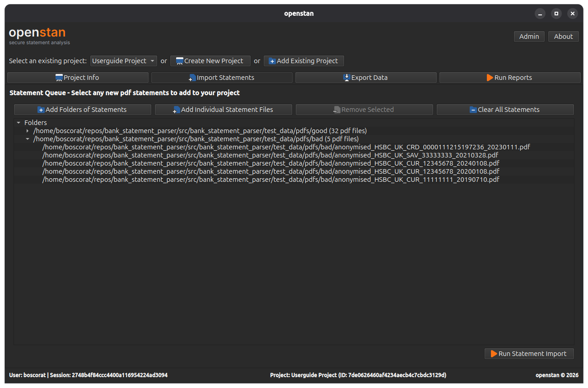Minimize the openstan window

coord(540,14)
